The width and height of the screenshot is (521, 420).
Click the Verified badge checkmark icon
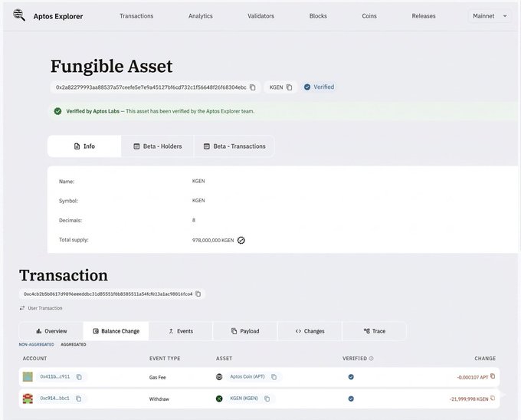(307, 87)
